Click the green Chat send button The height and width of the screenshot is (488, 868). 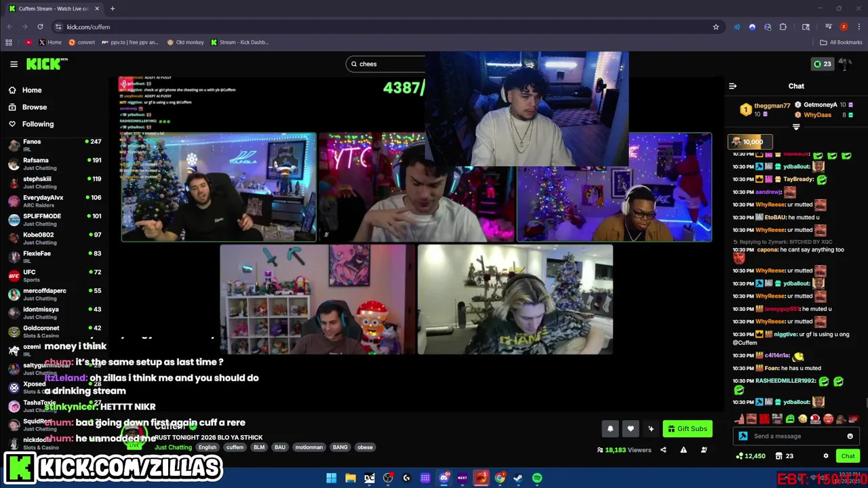(x=848, y=456)
